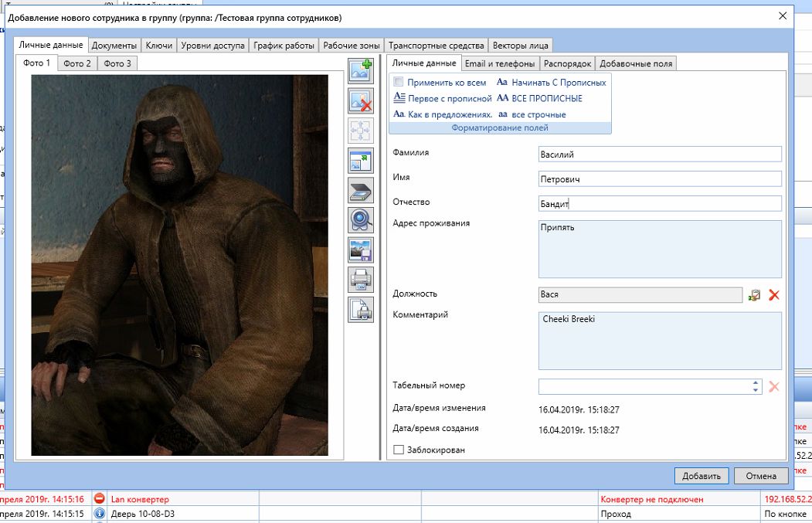Click the Комментарий box with Cheeki Breeki
Viewport: 812px width, 523px height.
[660, 341]
